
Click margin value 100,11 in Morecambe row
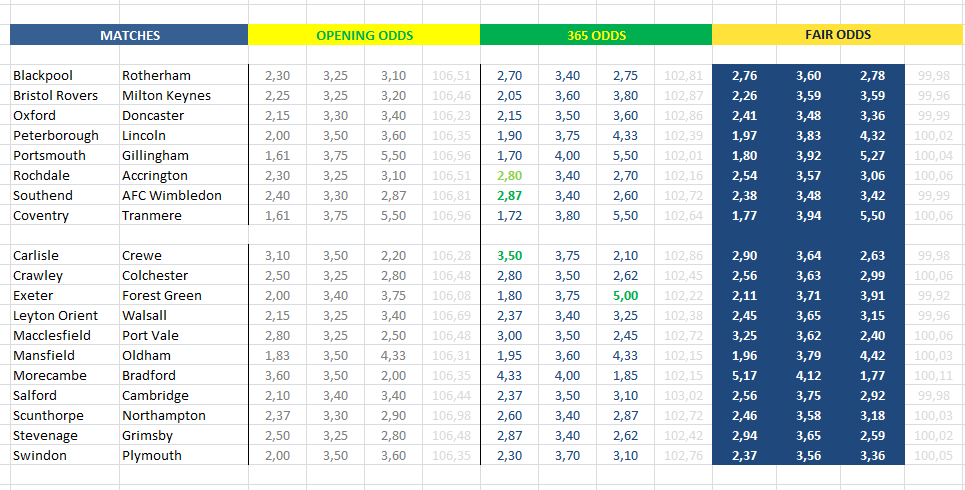[933, 376]
